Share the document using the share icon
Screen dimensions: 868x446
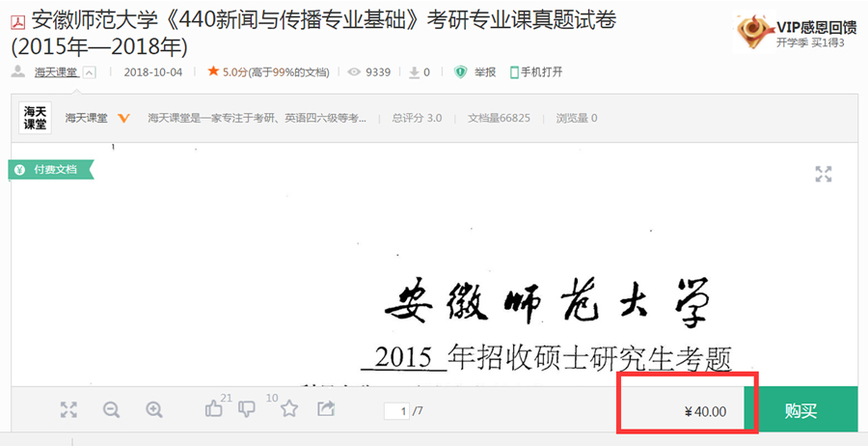tap(326, 409)
